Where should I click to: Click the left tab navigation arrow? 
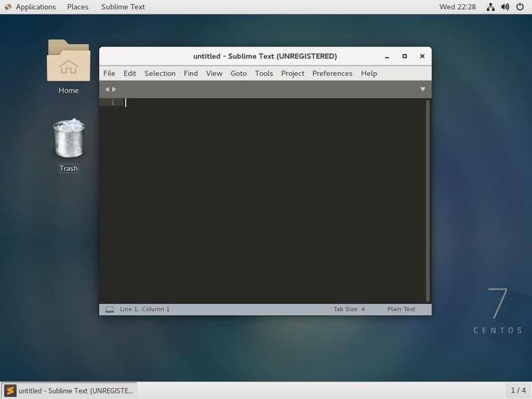coord(107,89)
